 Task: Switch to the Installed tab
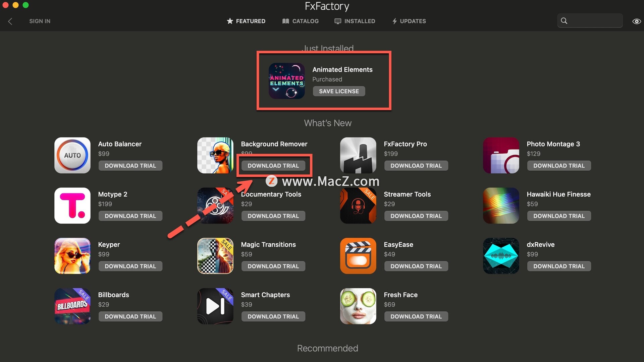[355, 21]
